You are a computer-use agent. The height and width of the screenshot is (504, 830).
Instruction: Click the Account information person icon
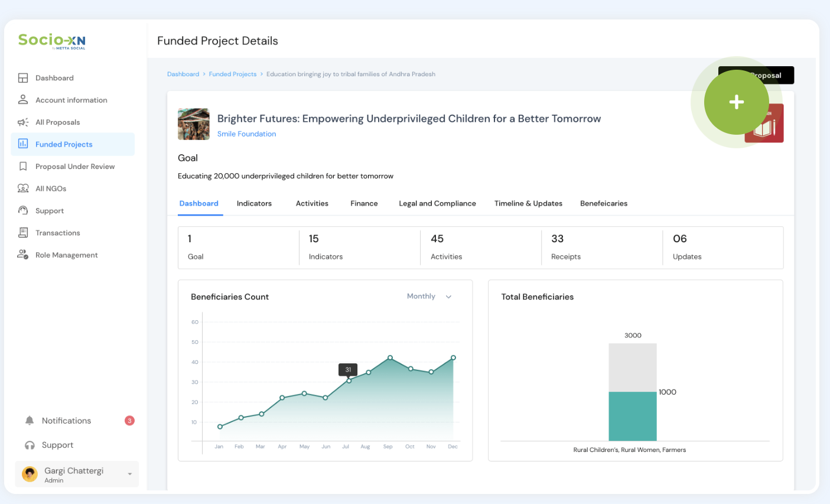[x=23, y=100]
